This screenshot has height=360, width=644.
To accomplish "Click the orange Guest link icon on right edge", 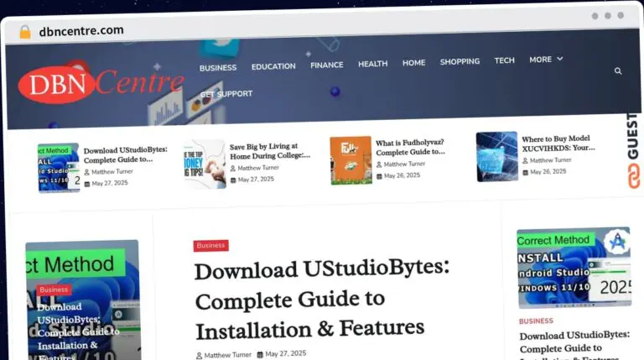I will tap(633, 175).
